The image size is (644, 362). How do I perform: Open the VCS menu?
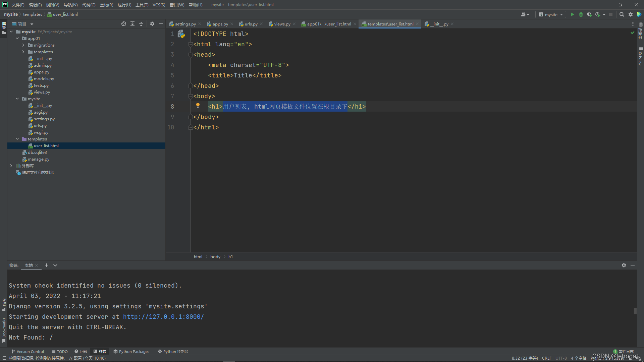pyautogui.click(x=159, y=5)
